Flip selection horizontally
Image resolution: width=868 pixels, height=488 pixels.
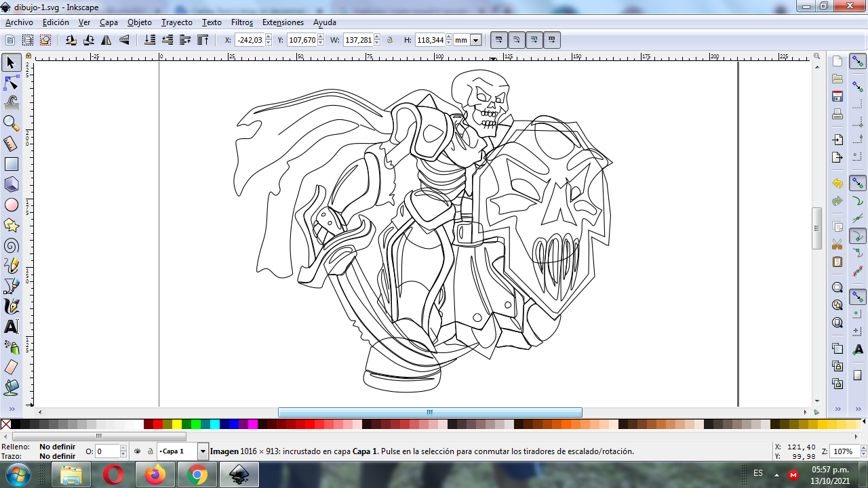(x=106, y=40)
